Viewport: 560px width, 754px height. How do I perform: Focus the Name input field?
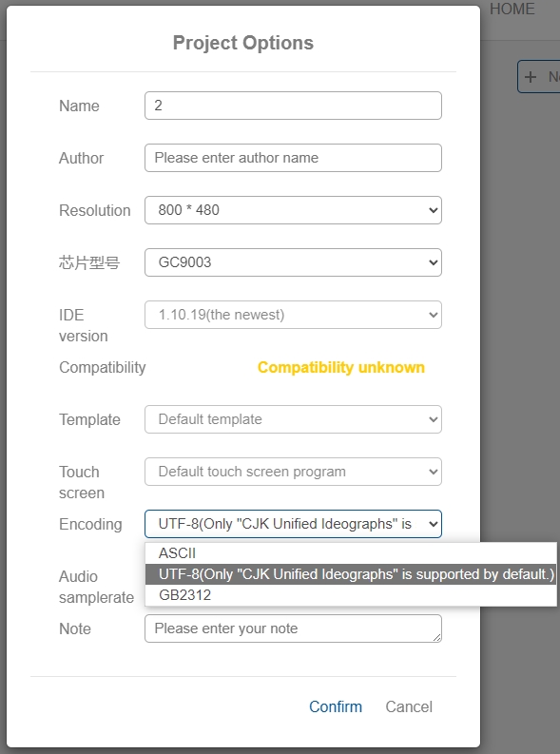tap(293, 106)
